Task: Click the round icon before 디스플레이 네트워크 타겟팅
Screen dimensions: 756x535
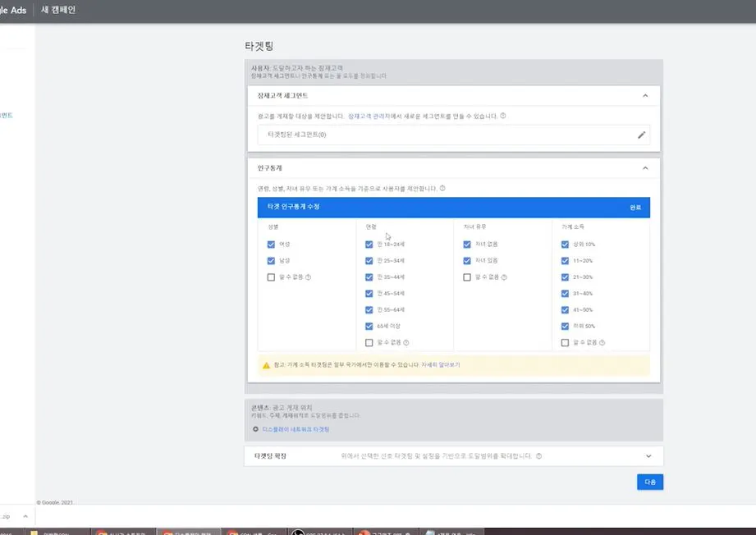Action: 255,429
